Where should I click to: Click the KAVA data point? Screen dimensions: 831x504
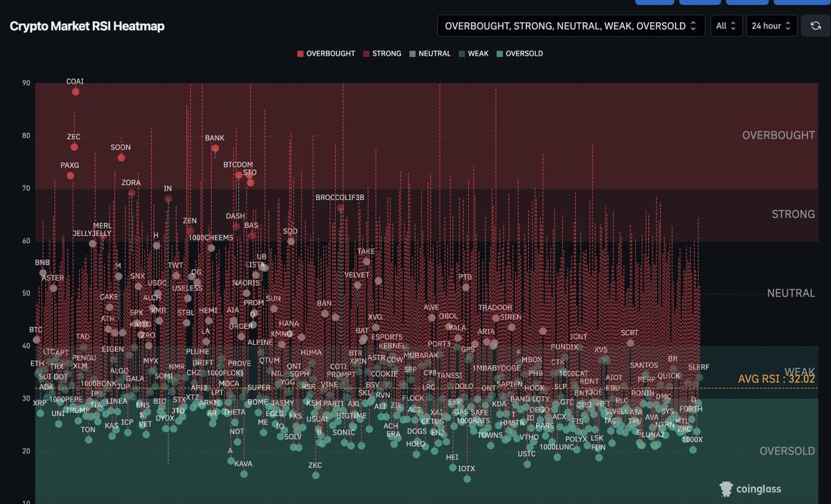pyautogui.click(x=244, y=474)
